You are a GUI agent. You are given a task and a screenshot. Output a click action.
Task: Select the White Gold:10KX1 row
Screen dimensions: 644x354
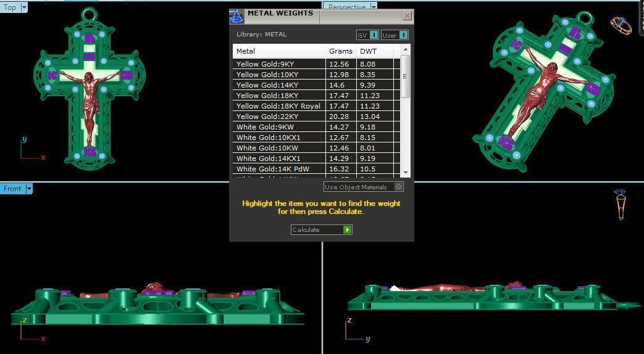[x=316, y=138]
